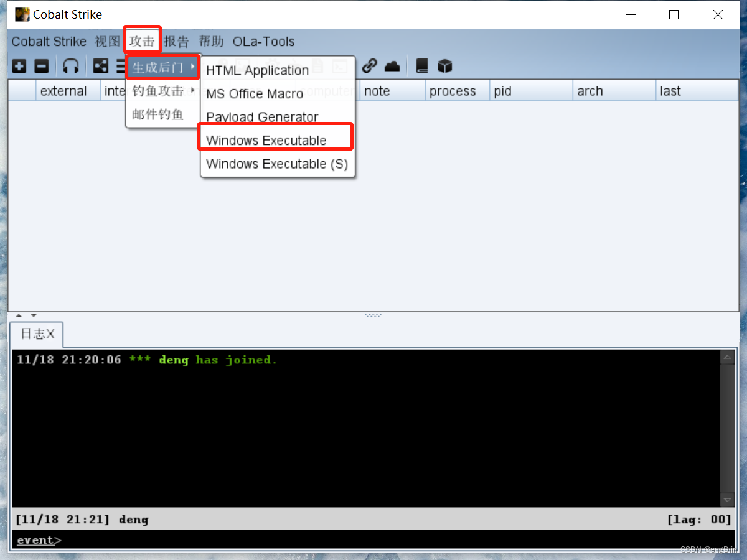The image size is (747, 560).
Task: Click the log scrollbar up arrow
Action: click(727, 357)
